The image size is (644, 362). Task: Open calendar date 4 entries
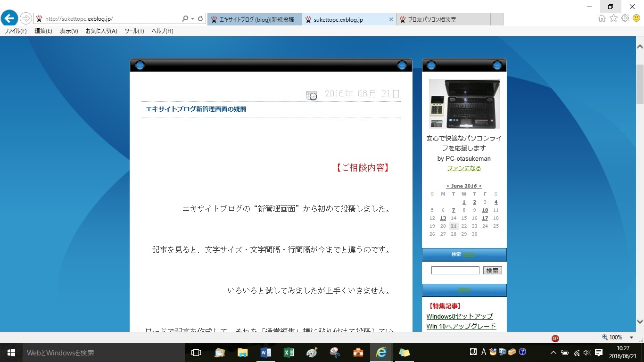[495, 202]
